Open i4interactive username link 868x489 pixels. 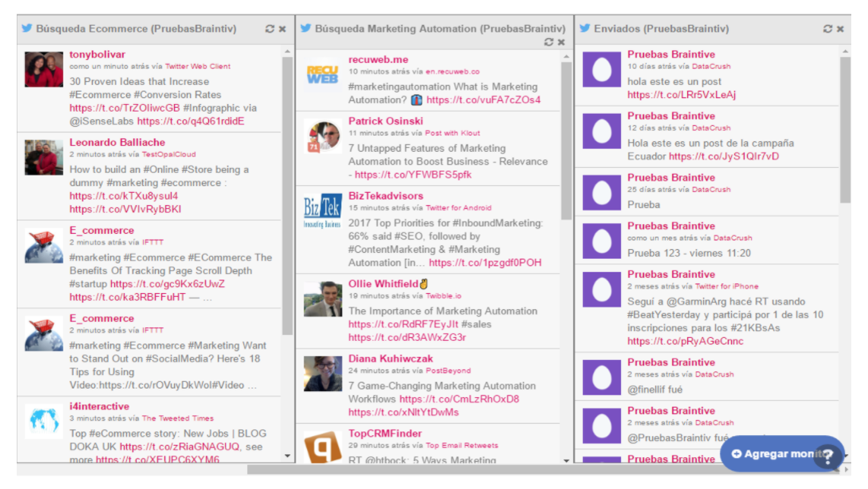(99, 406)
